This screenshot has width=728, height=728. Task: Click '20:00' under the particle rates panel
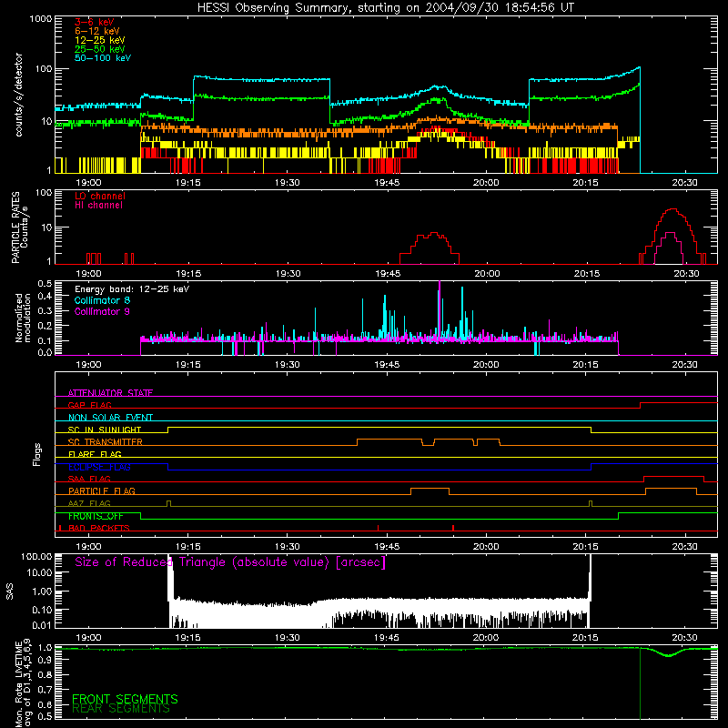[487, 274]
